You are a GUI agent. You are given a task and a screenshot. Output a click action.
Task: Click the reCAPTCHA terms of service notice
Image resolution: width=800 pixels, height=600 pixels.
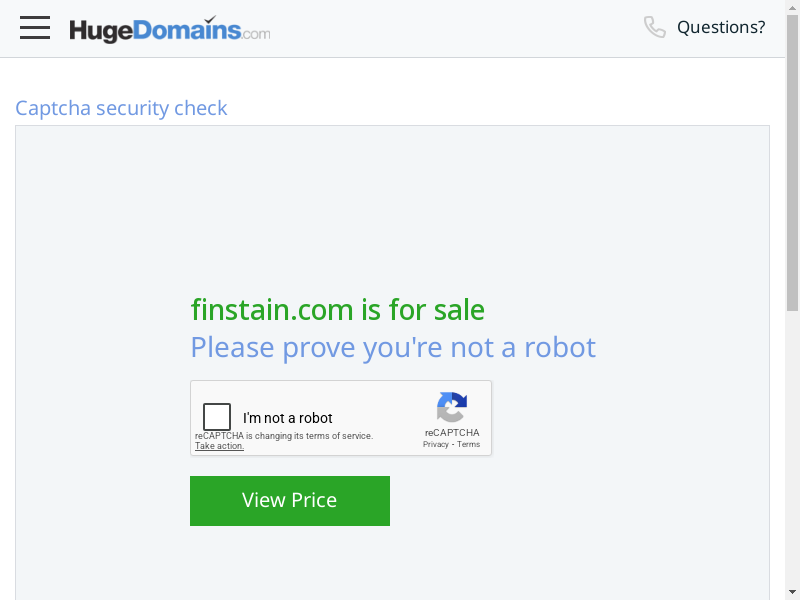(284, 436)
